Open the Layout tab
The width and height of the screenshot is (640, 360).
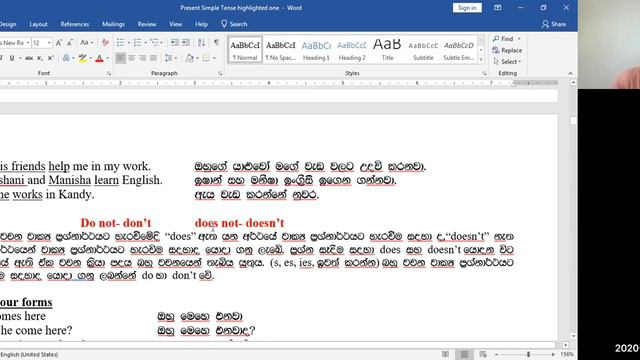pos(38,24)
